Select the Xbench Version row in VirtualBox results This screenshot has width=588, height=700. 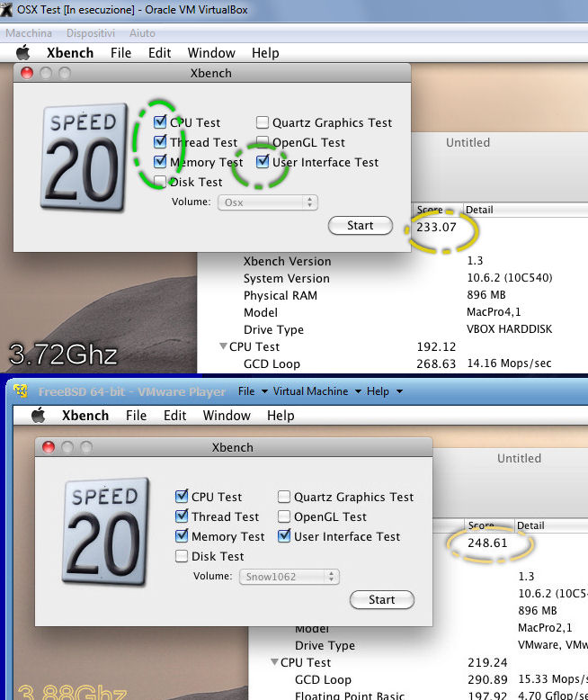[x=393, y=261]
